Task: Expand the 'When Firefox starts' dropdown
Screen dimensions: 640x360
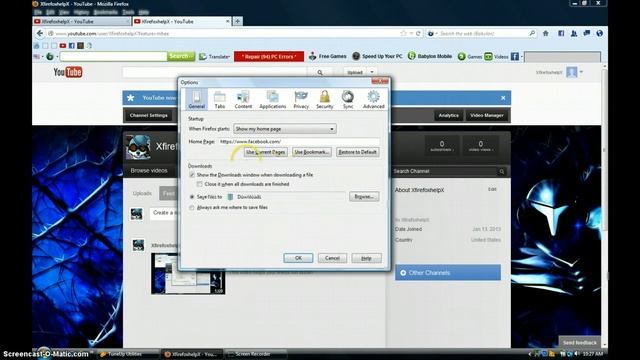Action: (x=285, y=129)
